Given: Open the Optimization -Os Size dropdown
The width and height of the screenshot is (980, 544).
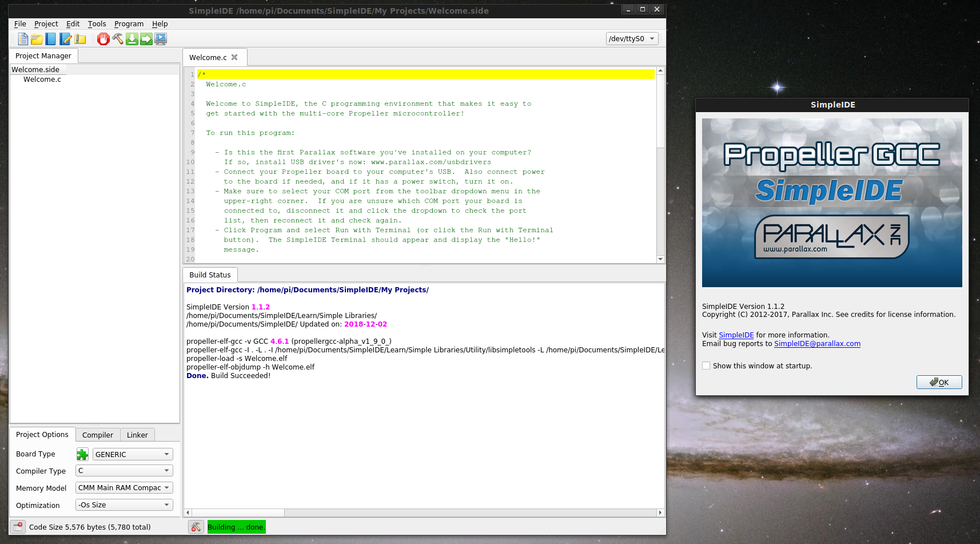Looking at the screenshot, I should [x=124, y=505].
